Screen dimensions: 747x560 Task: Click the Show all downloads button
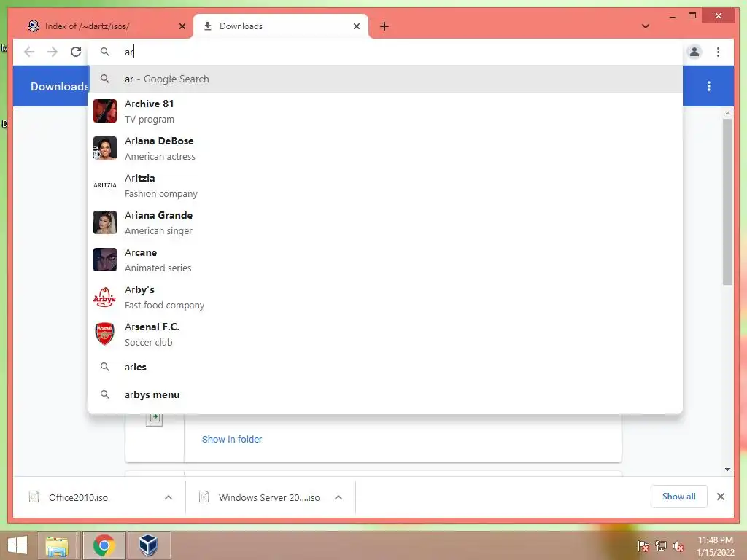679,497
